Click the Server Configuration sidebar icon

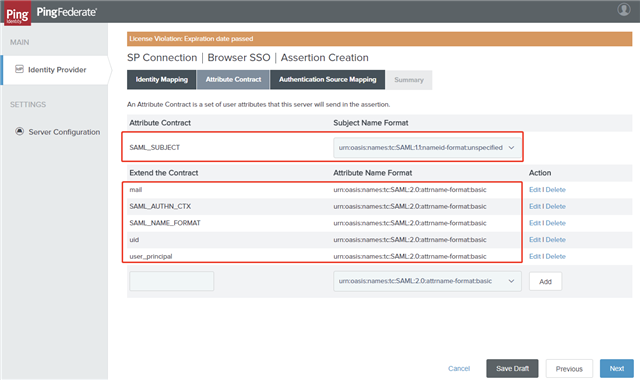click(x=19, y=131)
